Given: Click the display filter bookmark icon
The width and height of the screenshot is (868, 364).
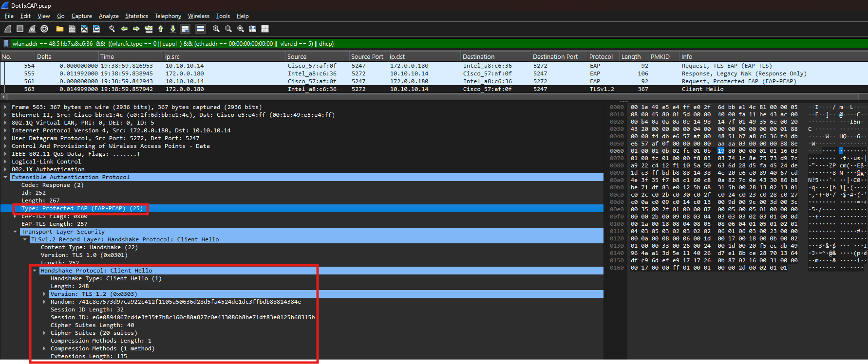Looking at the screenshot, I should click(6, 44).
